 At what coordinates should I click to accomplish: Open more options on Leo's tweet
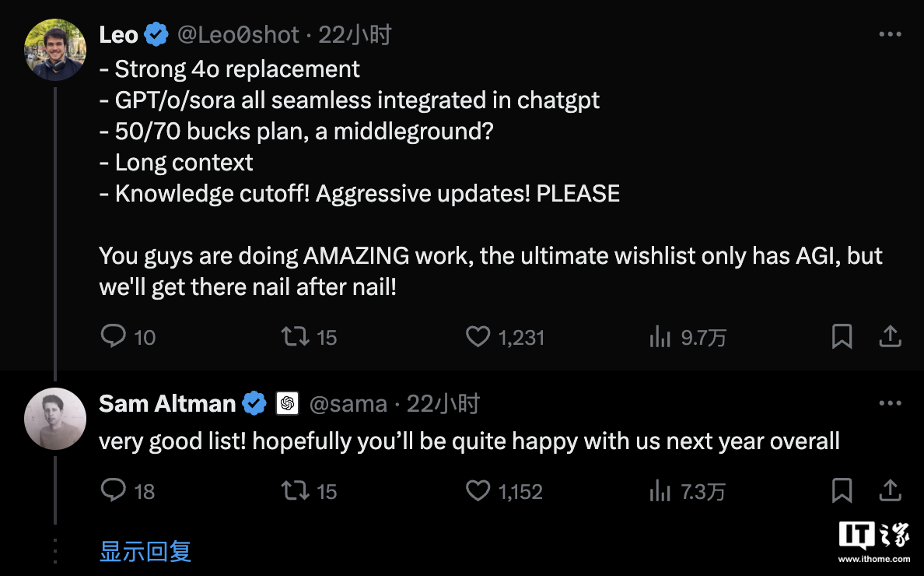coord(890,35)
